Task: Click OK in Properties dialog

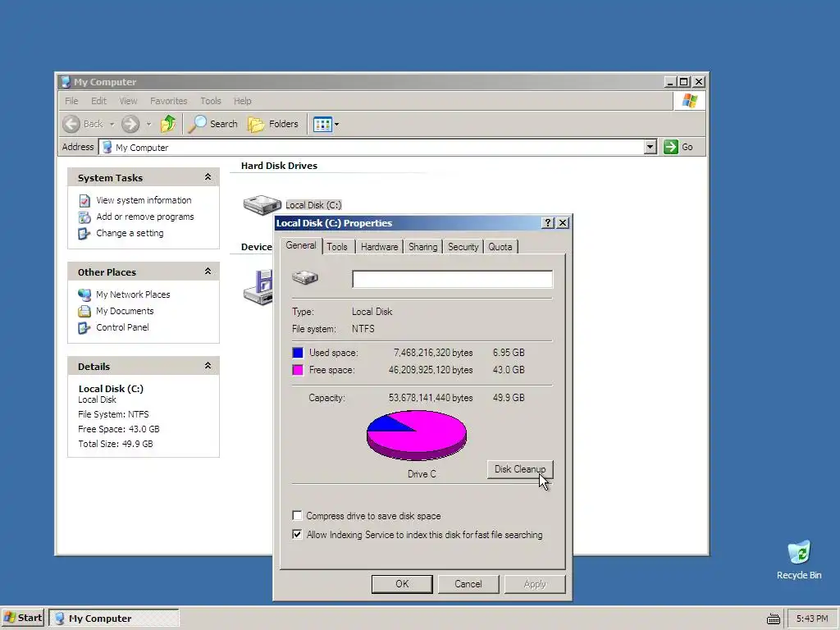Action: coord(402,584)
